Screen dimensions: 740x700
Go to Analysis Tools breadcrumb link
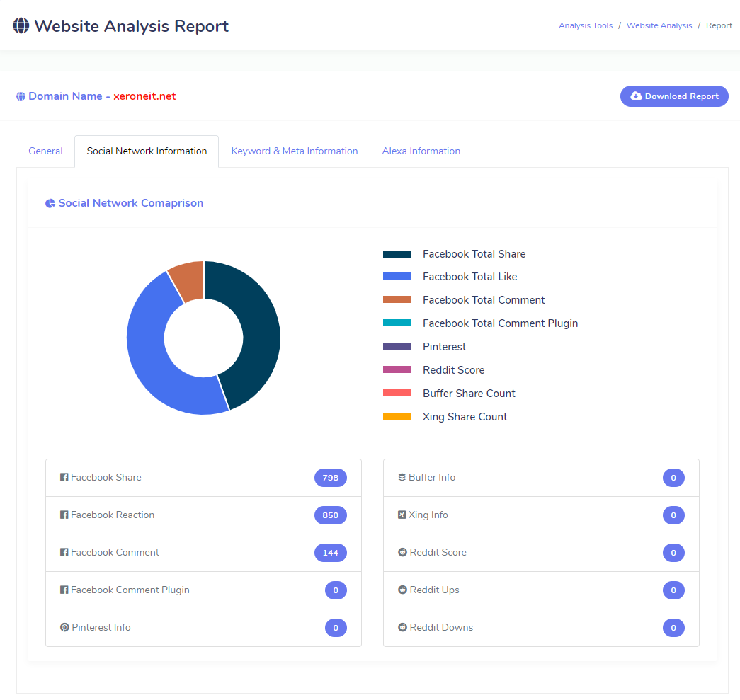pyautogui.click(x=586, y=26)
